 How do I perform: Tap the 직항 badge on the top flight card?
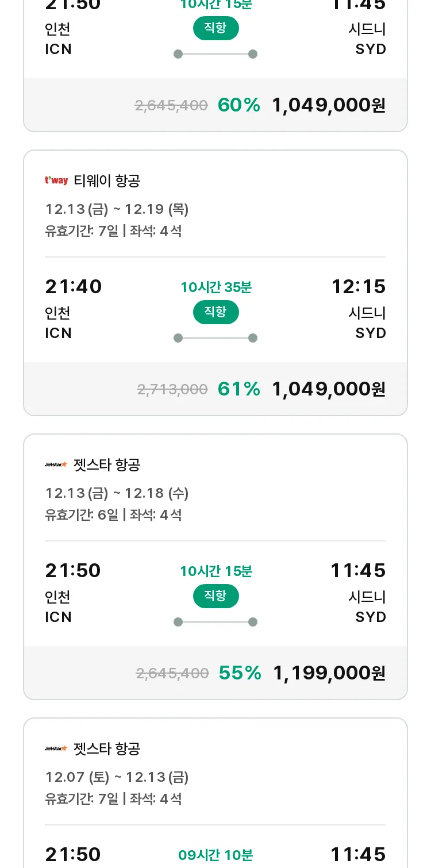[x=215, y=28]
